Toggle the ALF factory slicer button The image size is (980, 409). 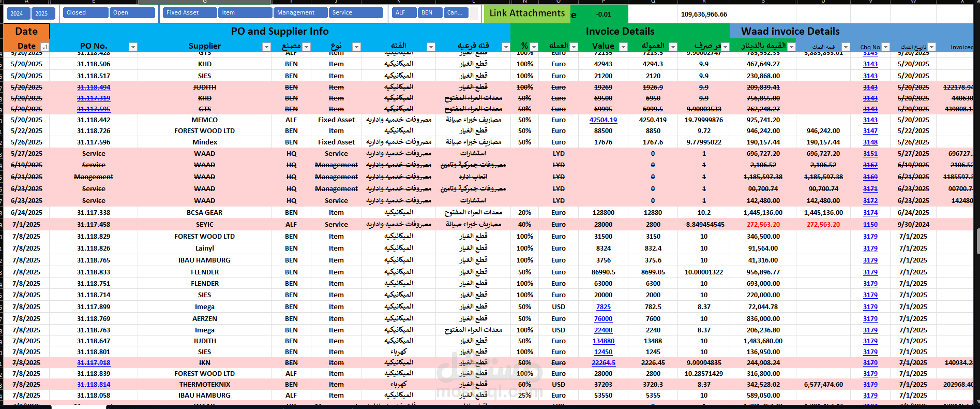(x=403, y=12)
